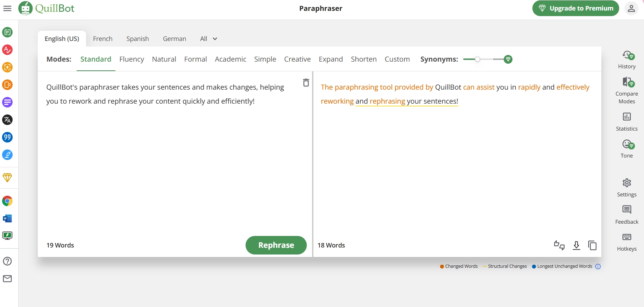Select the Creative mode
644x307 pixels.
pos(297,59)
